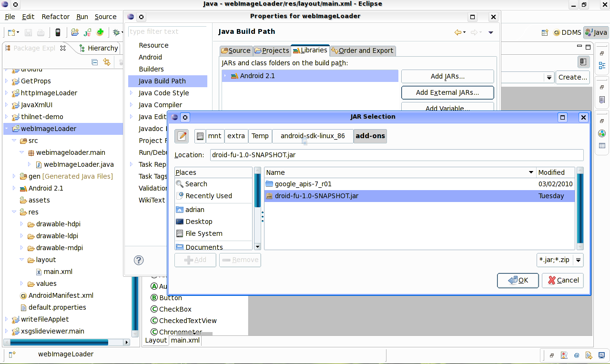Click the Problems icon in status bar trim
Image resolution: width=610 pixels, height=364 pixels.
564,355
